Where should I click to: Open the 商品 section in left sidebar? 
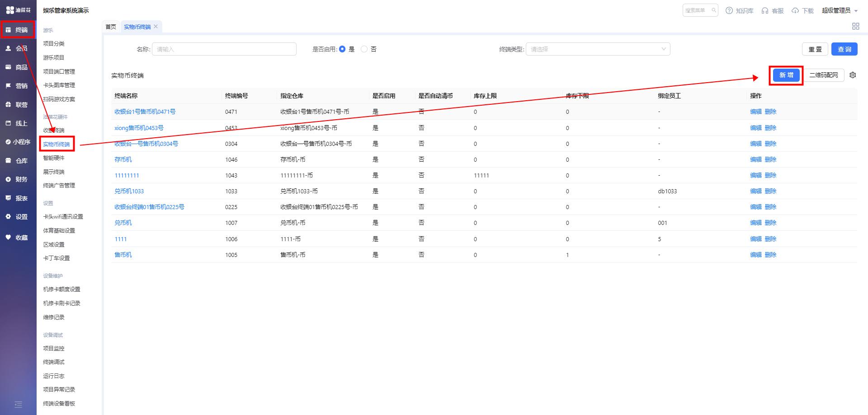[18, 67]
